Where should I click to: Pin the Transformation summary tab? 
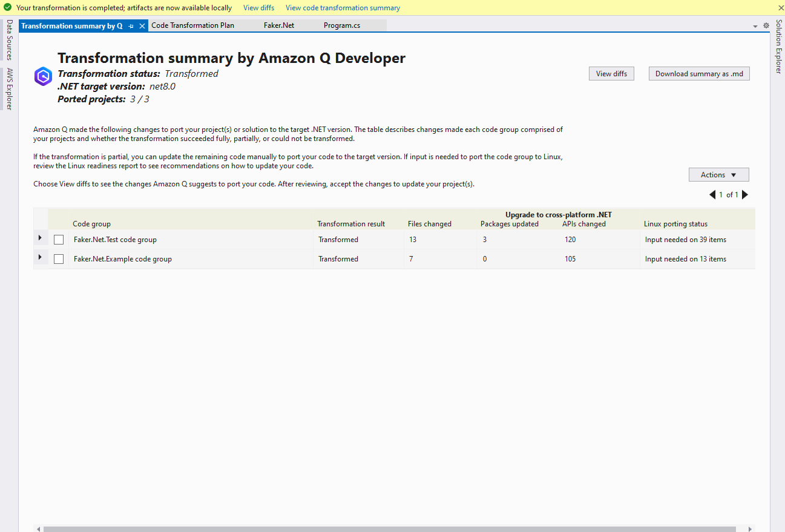(x=131, y=26)
